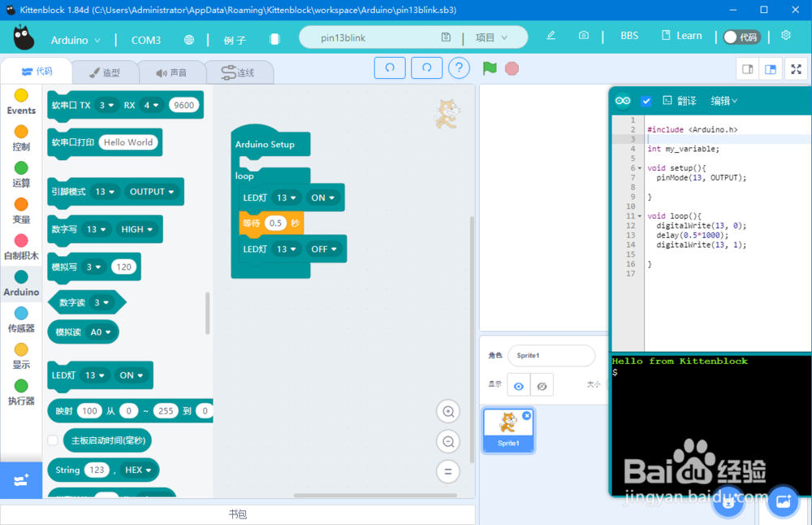This screenshot has height=525, width=812.
Task: Click the 0.5 value in the 等待 block
Action: coord(275,223)
